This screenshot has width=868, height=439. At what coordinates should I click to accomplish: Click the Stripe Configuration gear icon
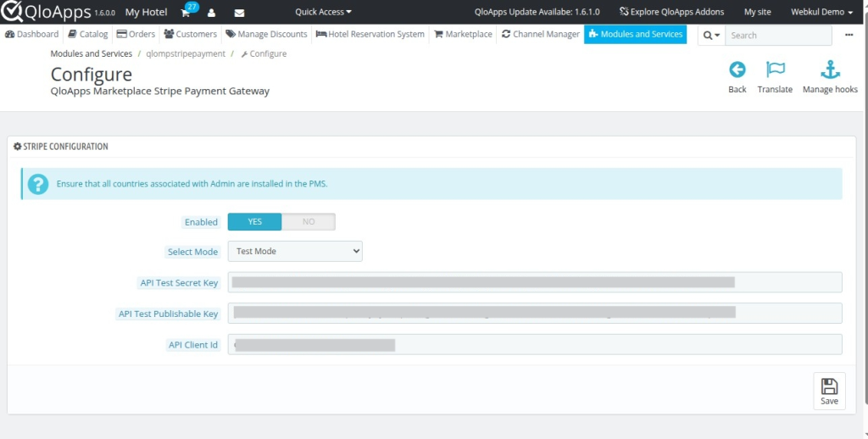[x=17, y=146]
